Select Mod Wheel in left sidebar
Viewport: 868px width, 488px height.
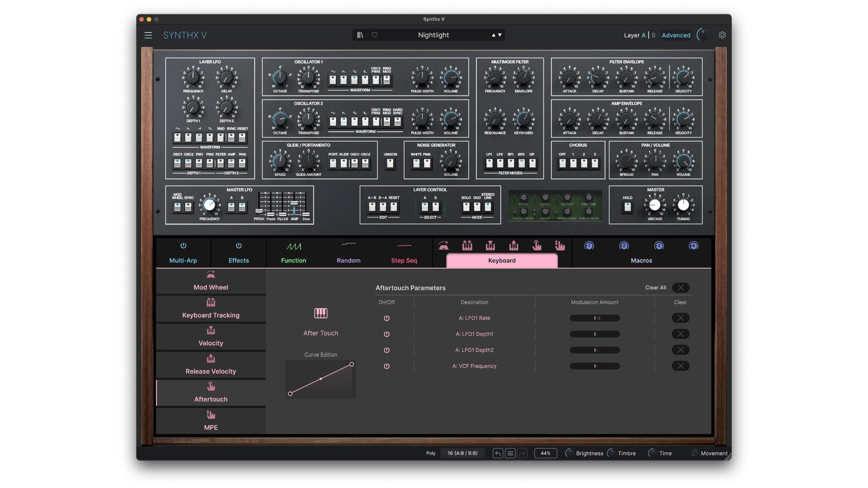click(x=211, y=282)
